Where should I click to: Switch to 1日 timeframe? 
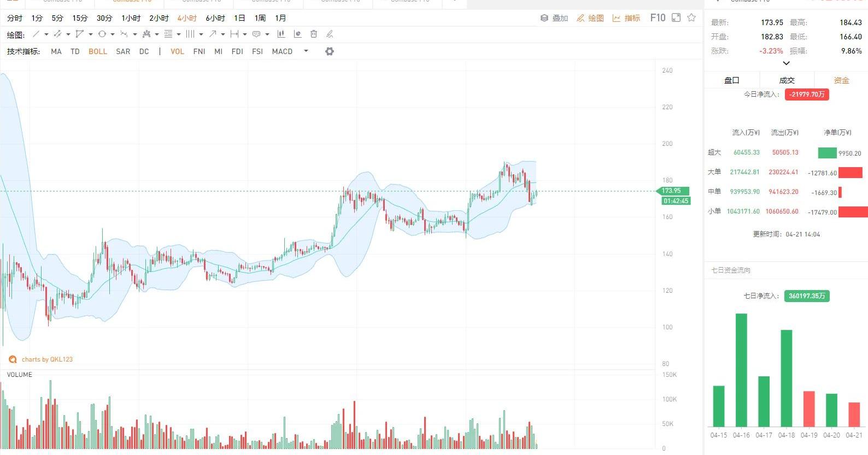239,18
